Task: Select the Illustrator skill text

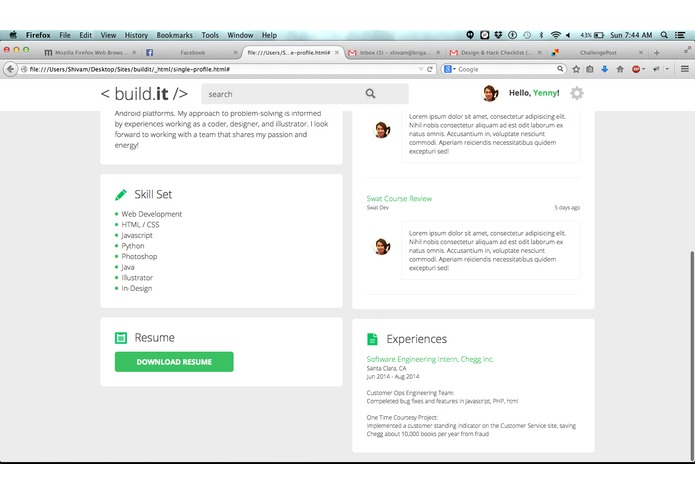Action: [x=137, y=278]
